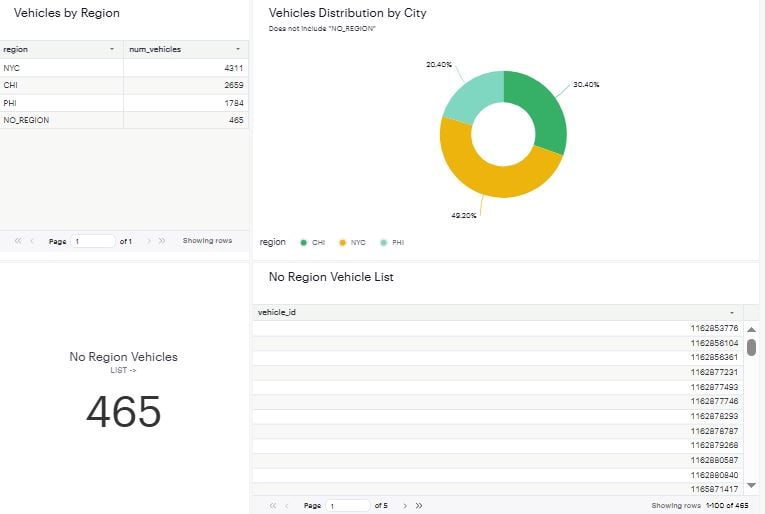Click the region column header
The image size is (765, 514).
[x=61, y=49]
